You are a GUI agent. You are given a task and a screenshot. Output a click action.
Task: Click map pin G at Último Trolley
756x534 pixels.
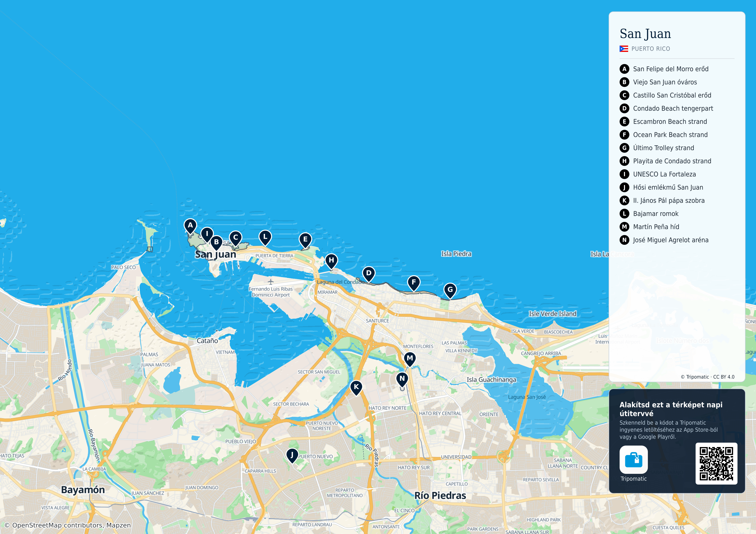[x=450, y=291]
